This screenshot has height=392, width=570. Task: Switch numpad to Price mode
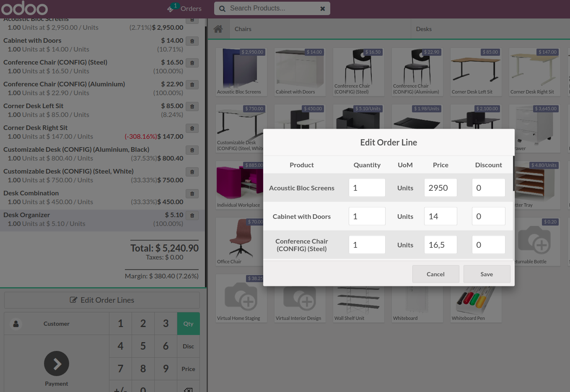pos(188,369)
